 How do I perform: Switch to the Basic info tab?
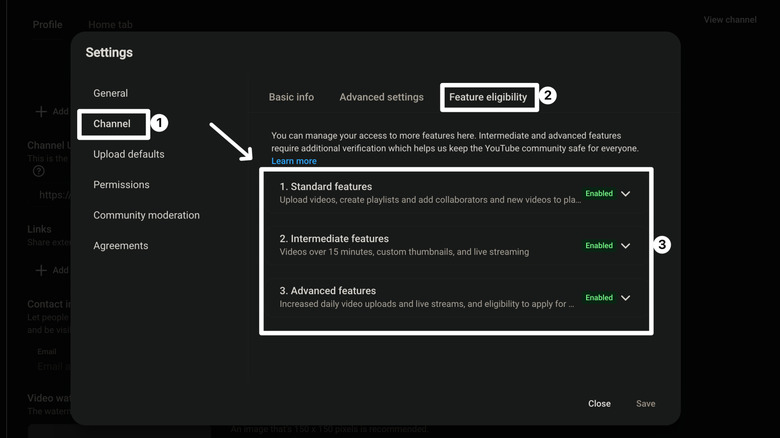(x=291, y=97)
